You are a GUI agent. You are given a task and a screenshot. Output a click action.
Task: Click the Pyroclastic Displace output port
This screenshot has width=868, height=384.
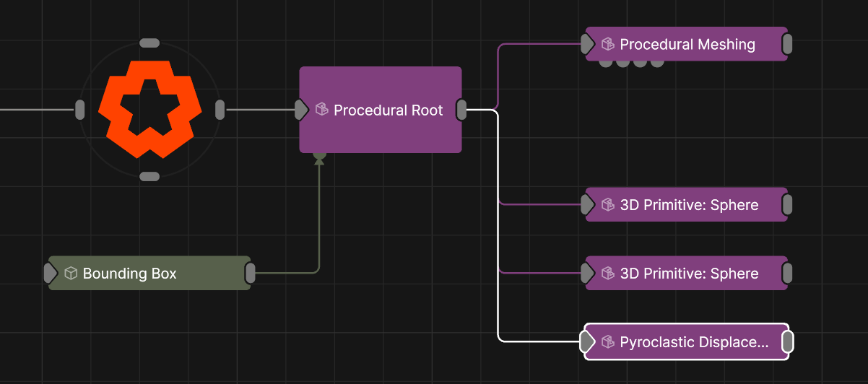[788, 342]
